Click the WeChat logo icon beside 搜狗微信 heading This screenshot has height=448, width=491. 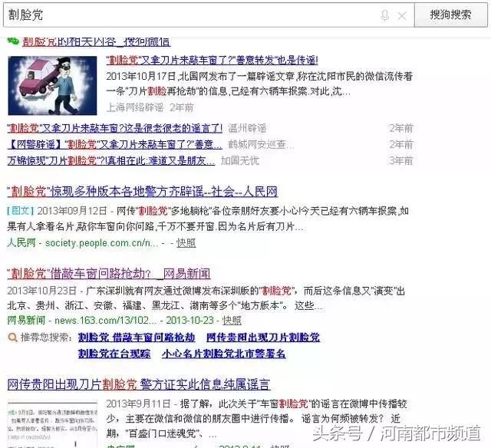coord(13,41)
